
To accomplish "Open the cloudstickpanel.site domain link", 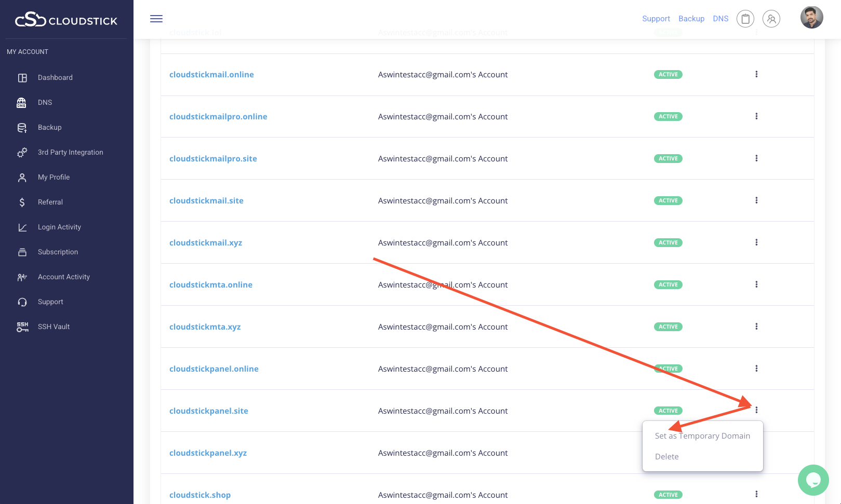I will coord(209,411).
